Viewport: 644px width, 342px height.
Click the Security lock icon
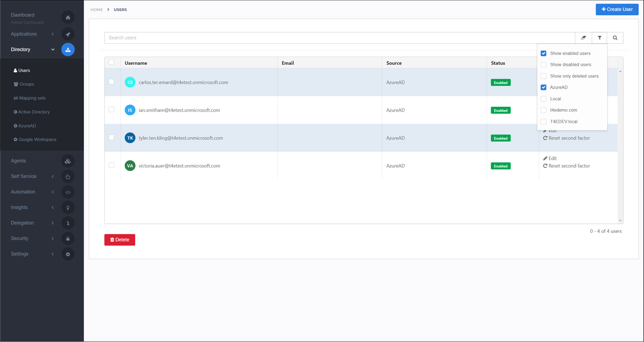pyautogui.click(x=68, y=239)
